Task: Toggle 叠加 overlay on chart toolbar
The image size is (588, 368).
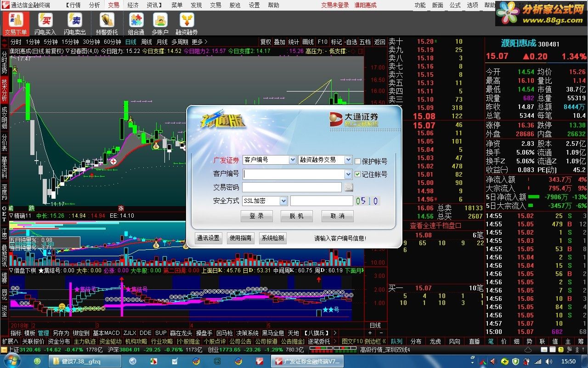Action: click(x=279, y=42)
